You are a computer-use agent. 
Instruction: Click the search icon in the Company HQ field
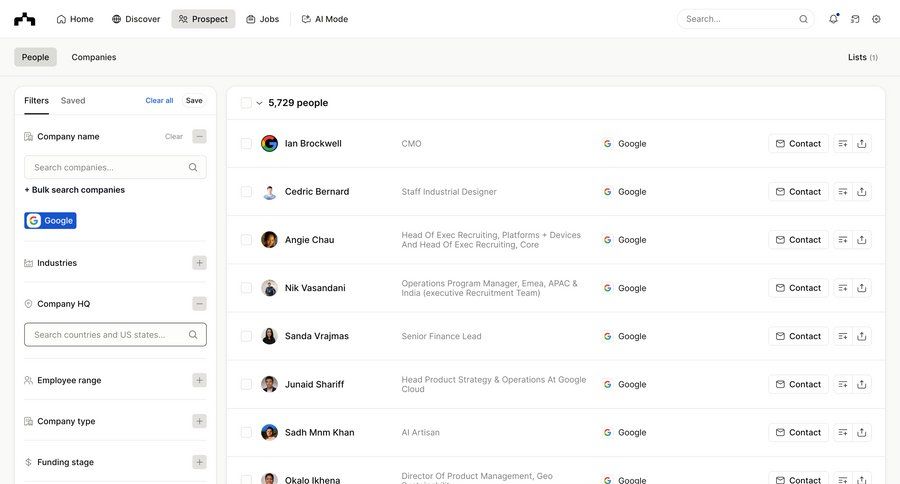(x=193, y=335)
